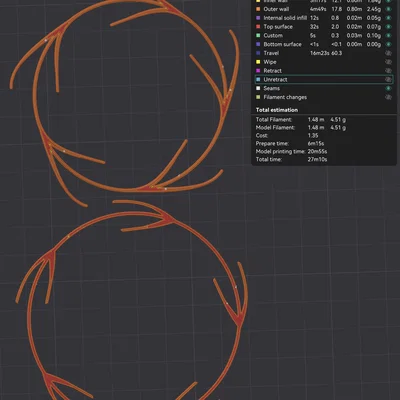Select the Seams legend label
The height and width of the screenshot is (400, 400).
click(272, 88)
